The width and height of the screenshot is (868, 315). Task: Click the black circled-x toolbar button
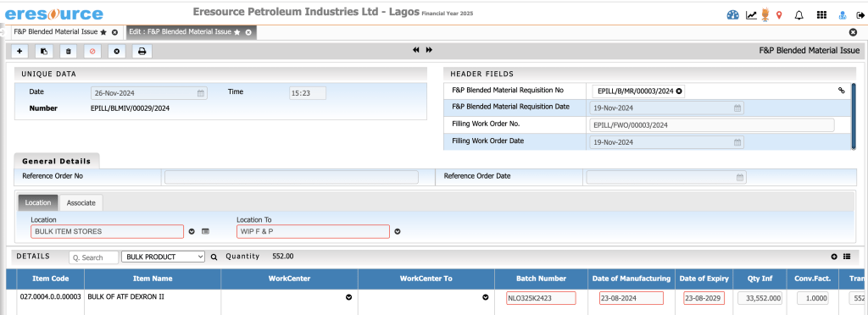[117, 52]
